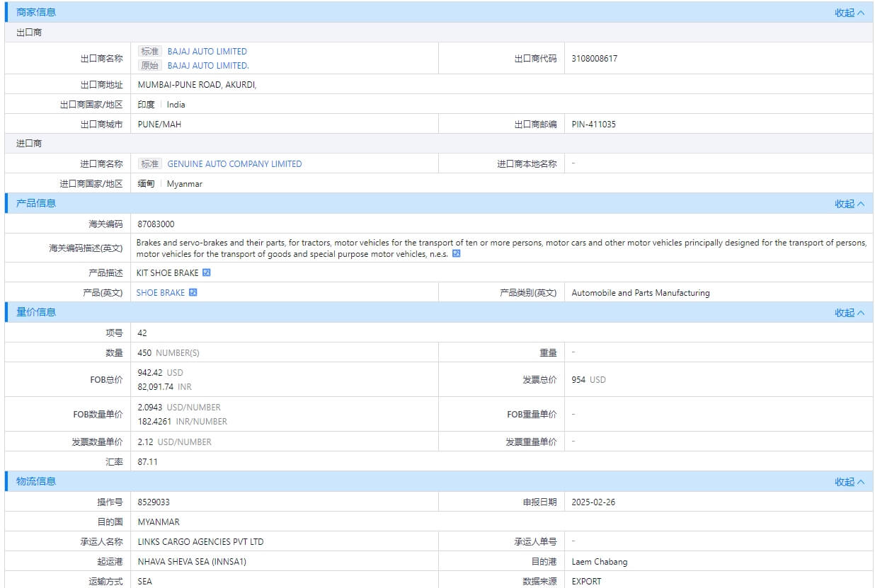Screen dimensions: 875x588
Task: Click the destination port Laem Chabang
Action: 600,562
